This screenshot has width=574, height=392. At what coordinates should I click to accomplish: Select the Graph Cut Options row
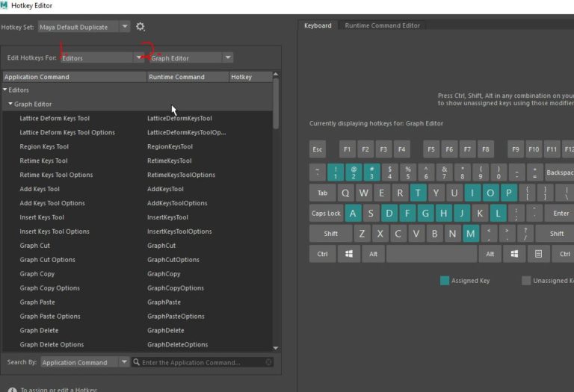138,260
